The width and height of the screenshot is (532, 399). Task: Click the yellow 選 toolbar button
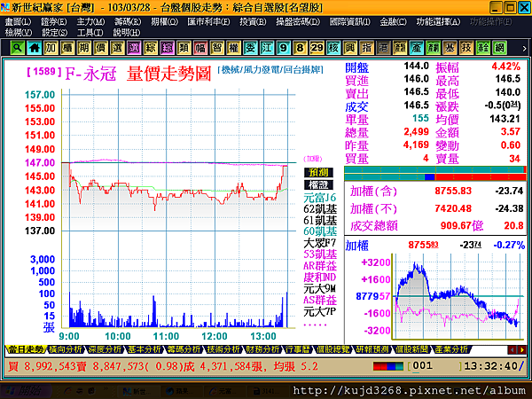coord(117,48)
